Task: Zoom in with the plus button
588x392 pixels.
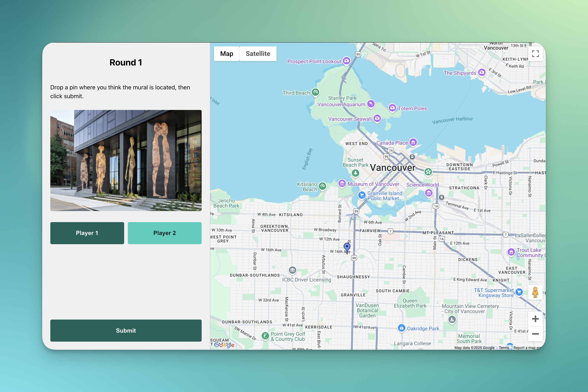Action: [535, 319]
